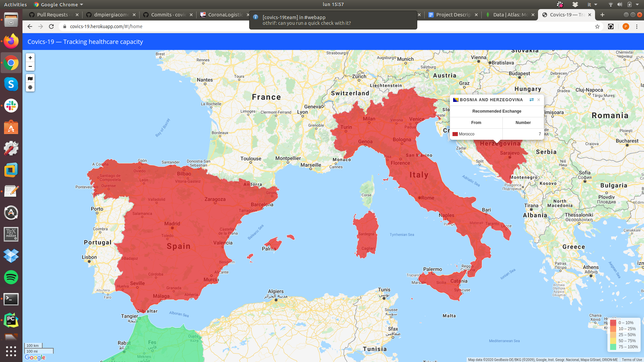Click the 75 – 100% legend swatch
The image size is (644, 362).
click(613, 347)
